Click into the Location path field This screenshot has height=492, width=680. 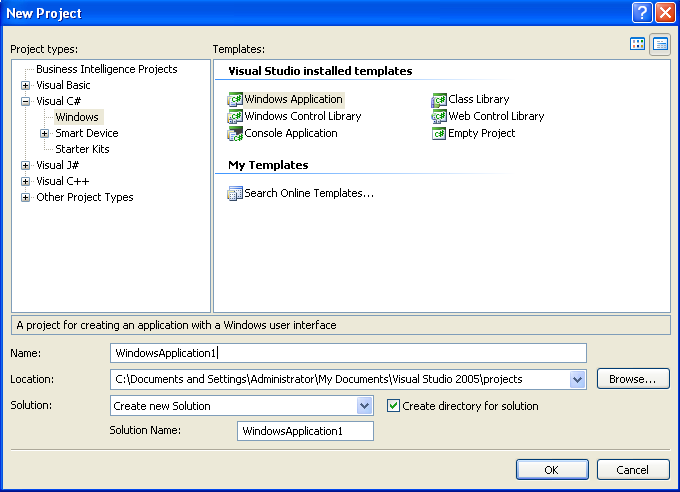[340, 380]
